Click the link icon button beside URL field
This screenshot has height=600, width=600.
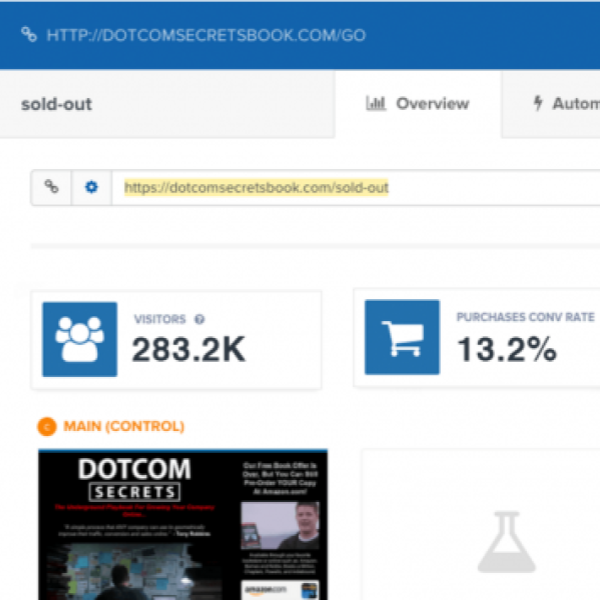coord(51,187)
